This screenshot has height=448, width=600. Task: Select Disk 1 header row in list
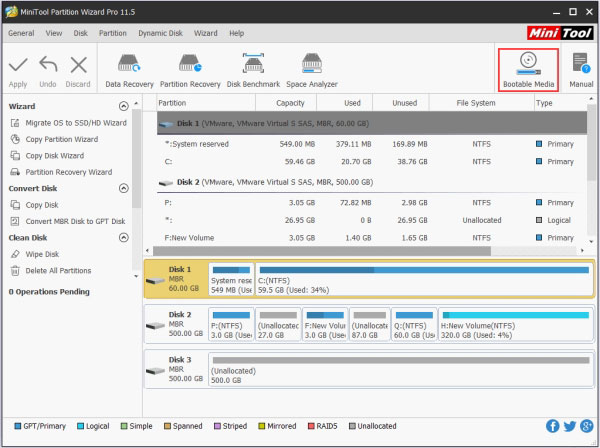coord(372,123)
